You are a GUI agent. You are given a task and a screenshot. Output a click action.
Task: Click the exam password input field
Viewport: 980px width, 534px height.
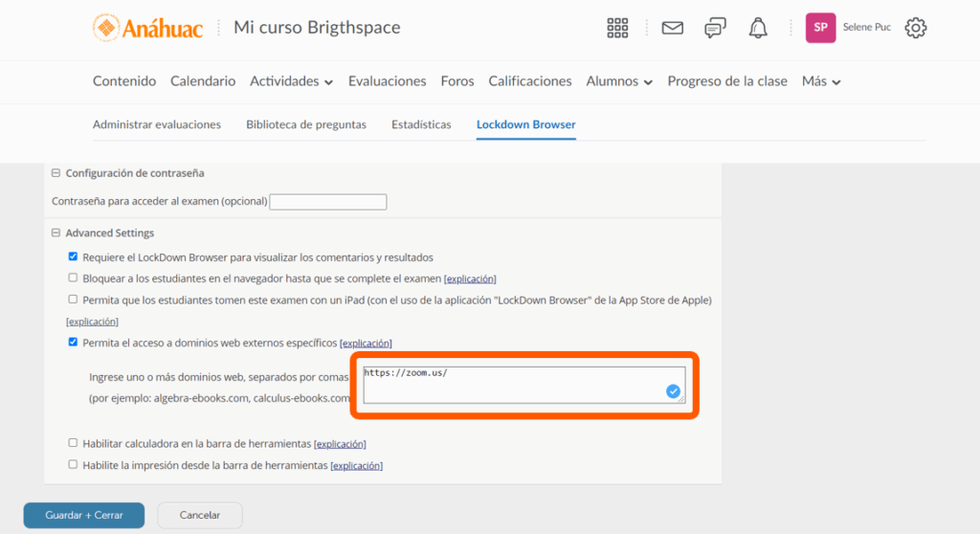click(x=327, y=202)
